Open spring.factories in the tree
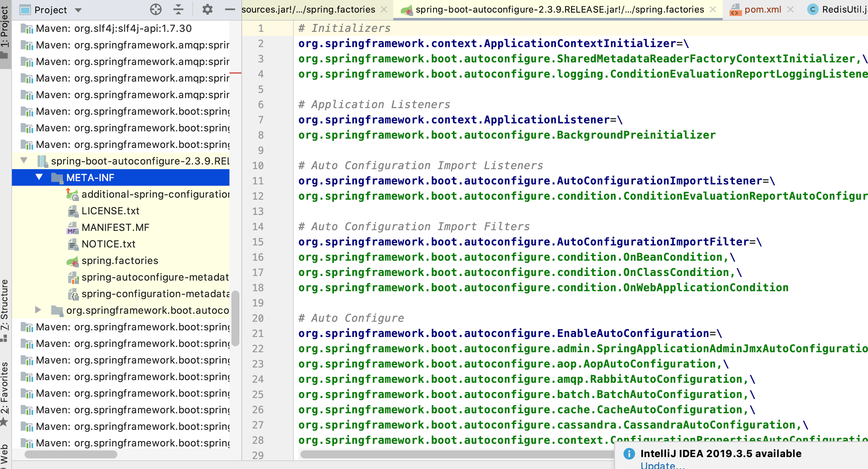 click(x=120, y=261)
